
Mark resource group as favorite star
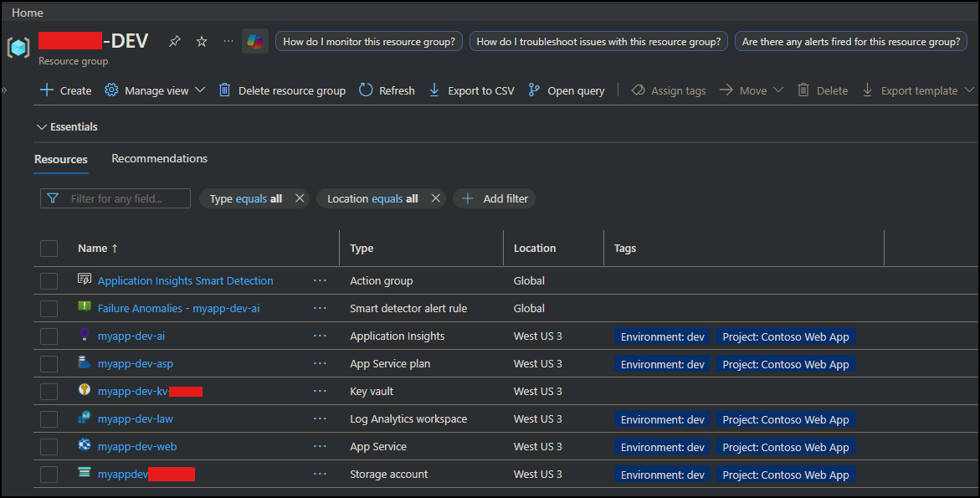[x=201, y=41]
